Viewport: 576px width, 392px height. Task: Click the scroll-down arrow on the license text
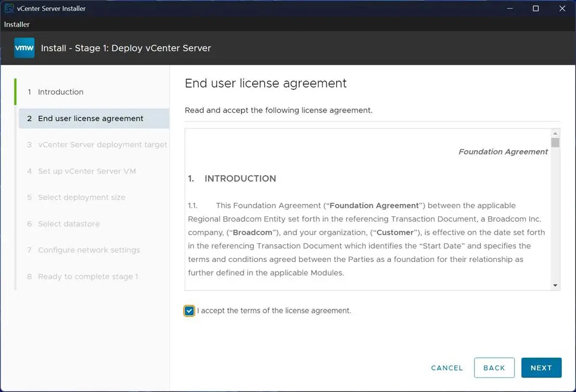point(555,284)
